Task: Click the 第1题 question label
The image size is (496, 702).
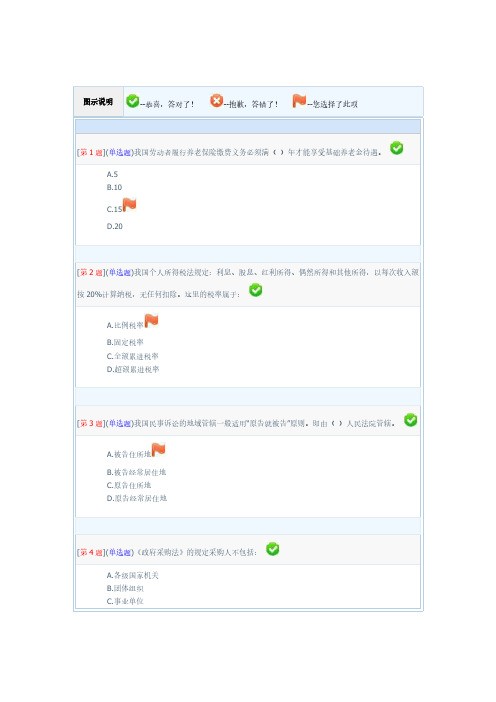Action: coord(91,153)
